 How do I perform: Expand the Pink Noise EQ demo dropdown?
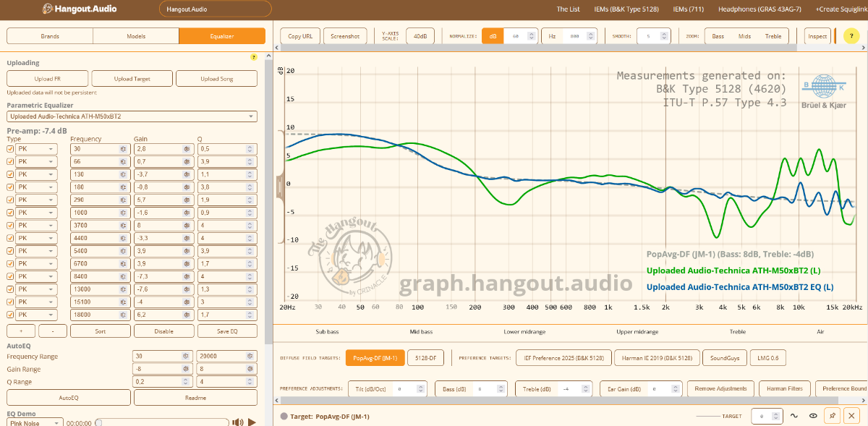(x=35, y=422)
